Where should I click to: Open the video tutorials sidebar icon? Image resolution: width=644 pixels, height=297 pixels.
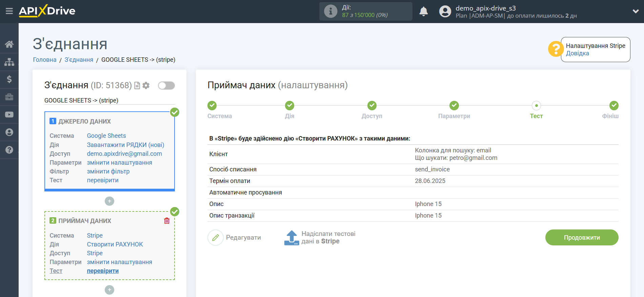coord(9,115)
